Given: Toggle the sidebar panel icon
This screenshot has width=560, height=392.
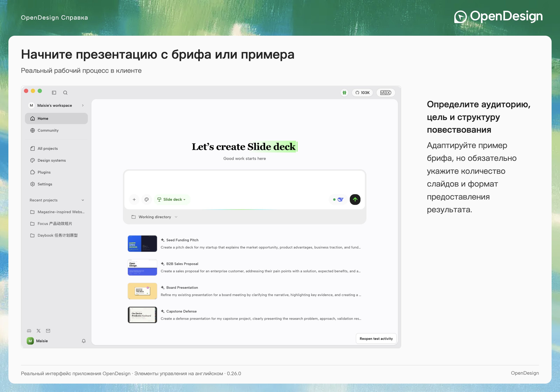Looking at the screenshot, I should [x=54, y=93].
